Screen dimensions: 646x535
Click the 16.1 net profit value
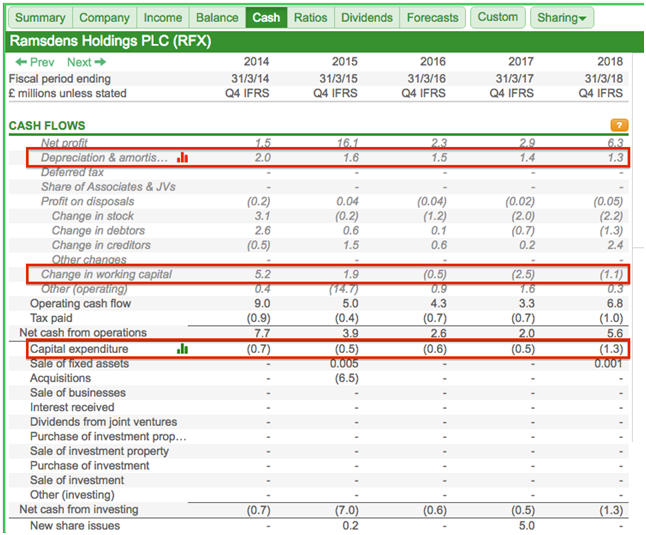(x=348, y=143)
